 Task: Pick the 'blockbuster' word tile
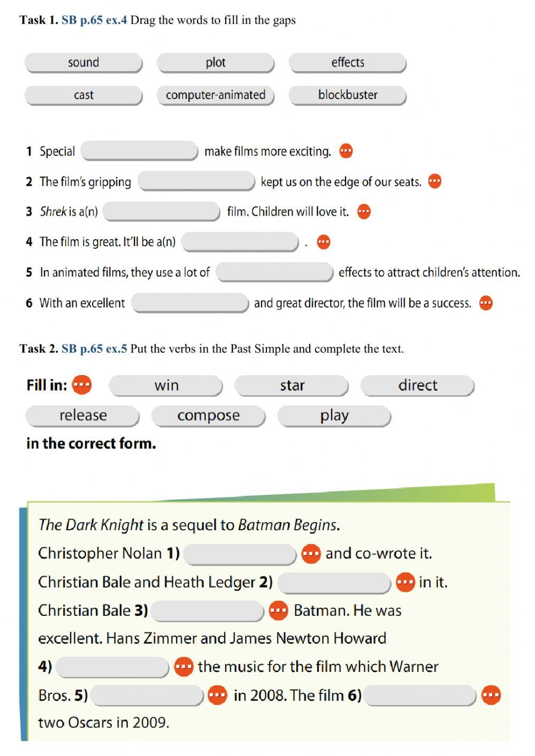(x=348, y=95)
